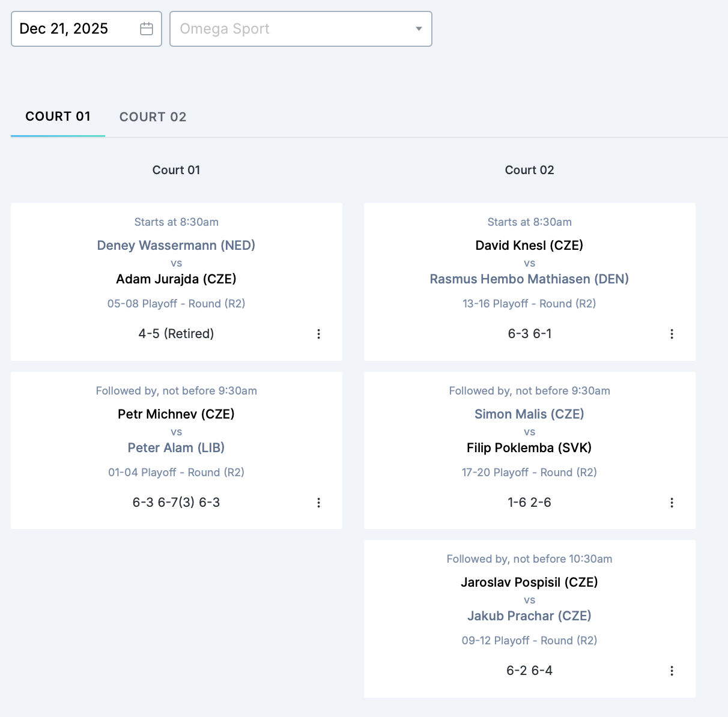Click the 4-5 (Retired) match score
Image resolution: width=728 pixels, height=717 pixels.
pyautogui.click(x=176, y=334)
